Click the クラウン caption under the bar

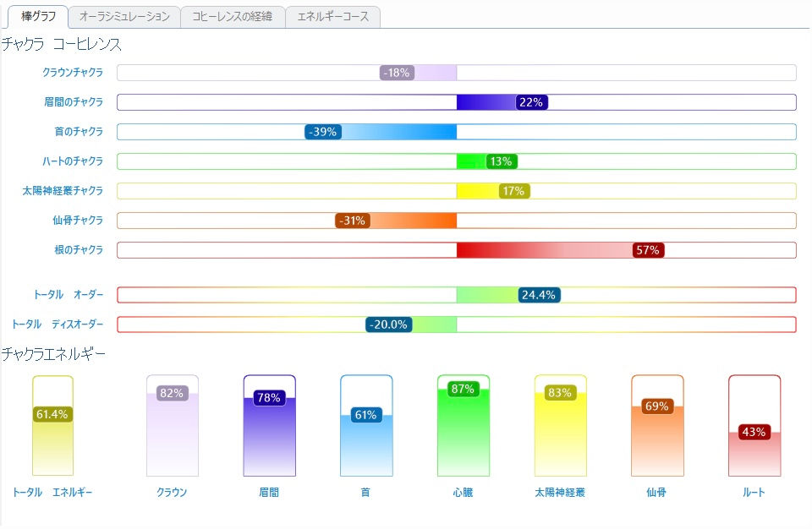(x=172, y=493)
